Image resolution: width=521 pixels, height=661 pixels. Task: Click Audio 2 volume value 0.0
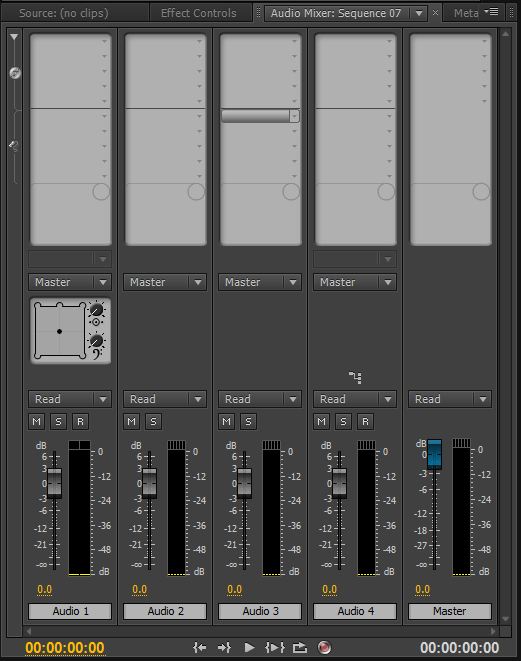(x=140, y=589)
